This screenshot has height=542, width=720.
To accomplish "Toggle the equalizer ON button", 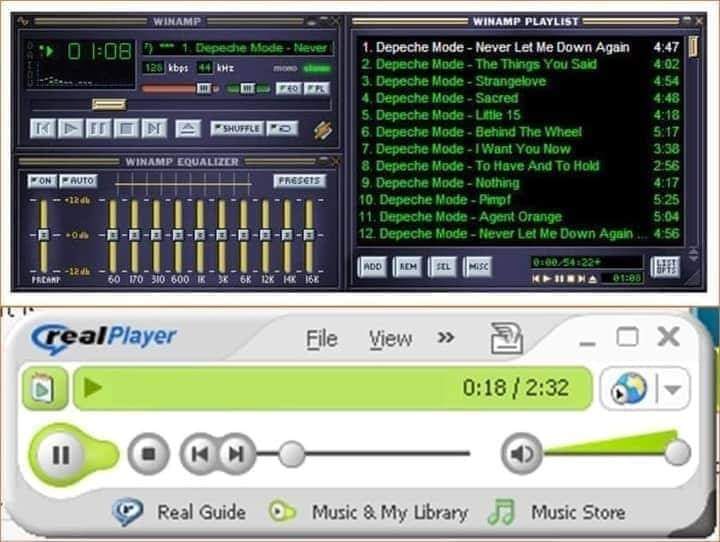I will (42, 181).
